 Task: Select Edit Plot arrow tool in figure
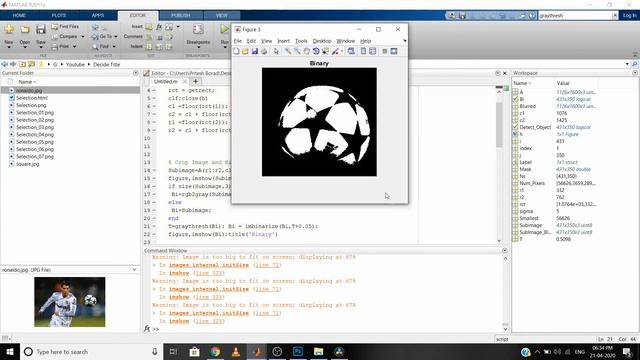click(276, 51)
